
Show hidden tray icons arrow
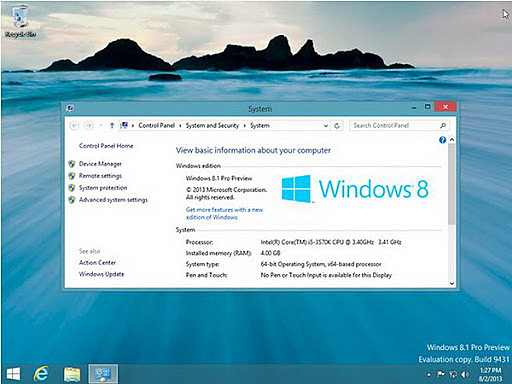point(429,375)
